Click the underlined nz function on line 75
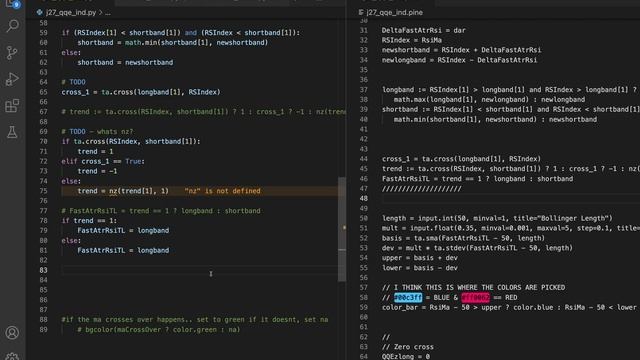 click(113, 191)
